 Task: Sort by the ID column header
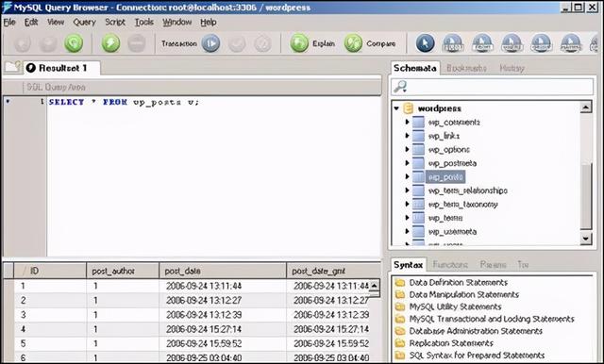(50, 271)
